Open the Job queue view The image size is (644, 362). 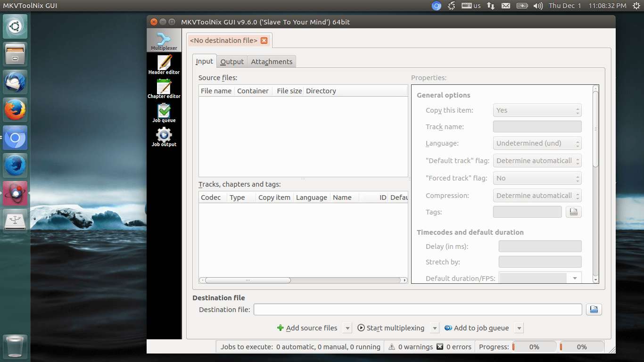tap(164, 113)
